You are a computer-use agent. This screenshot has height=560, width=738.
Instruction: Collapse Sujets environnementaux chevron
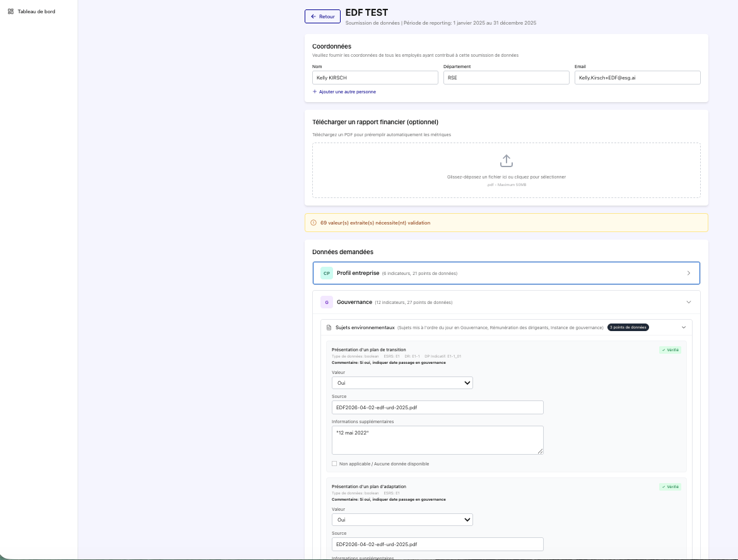click(x=684, y=327)
